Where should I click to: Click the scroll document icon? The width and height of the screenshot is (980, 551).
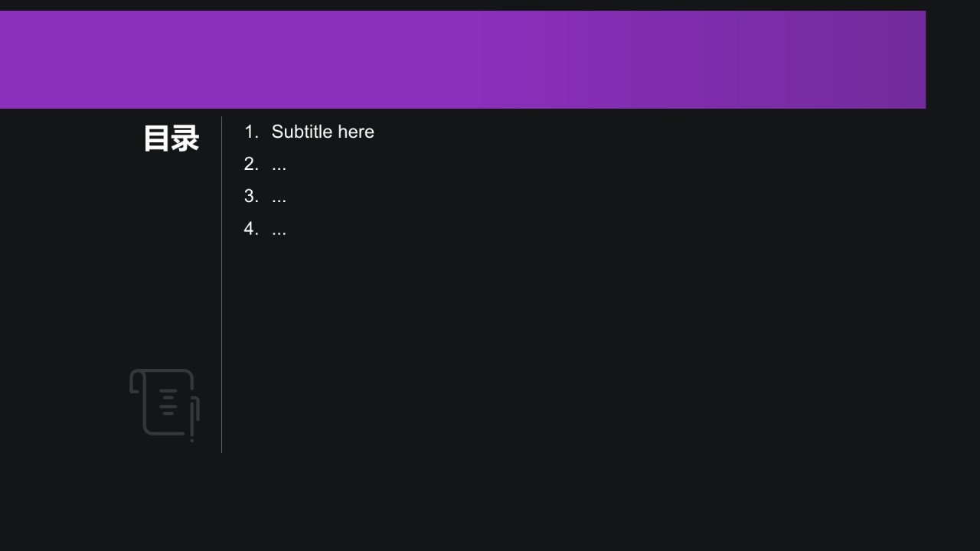(164, 403)
